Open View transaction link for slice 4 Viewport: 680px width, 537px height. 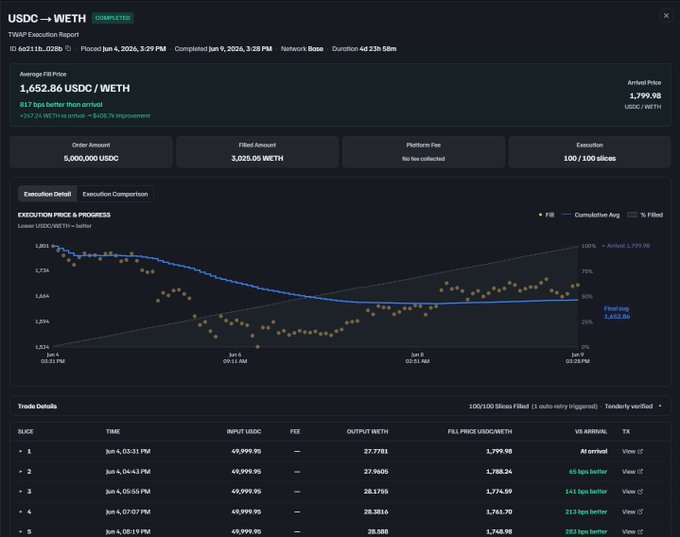tap(632, 512)
